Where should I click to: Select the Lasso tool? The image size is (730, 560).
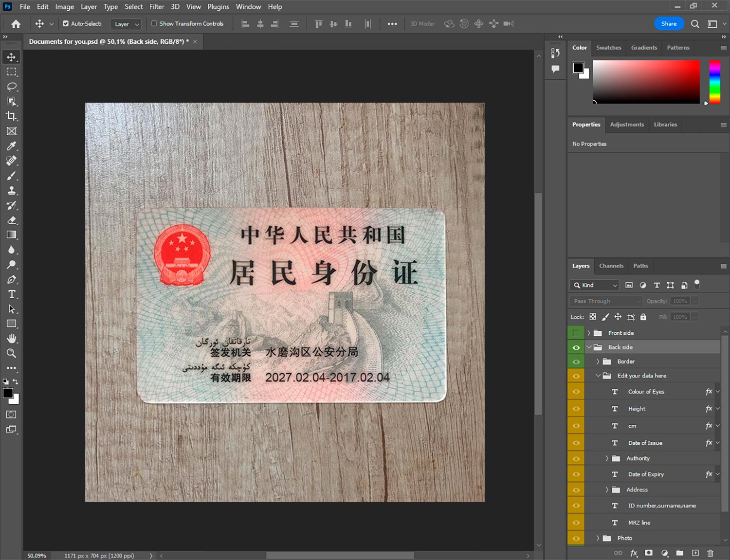click(12, 87)
